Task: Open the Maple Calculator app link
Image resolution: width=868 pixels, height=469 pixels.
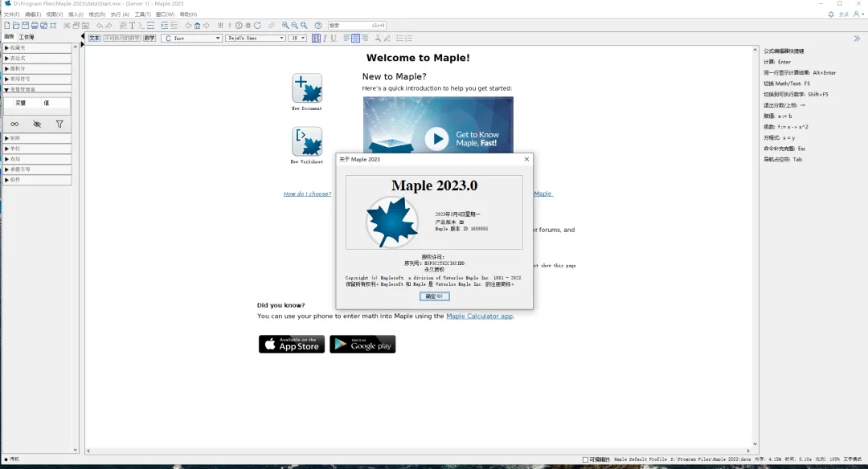Action: pyautogui.click(x=479, y=316)
